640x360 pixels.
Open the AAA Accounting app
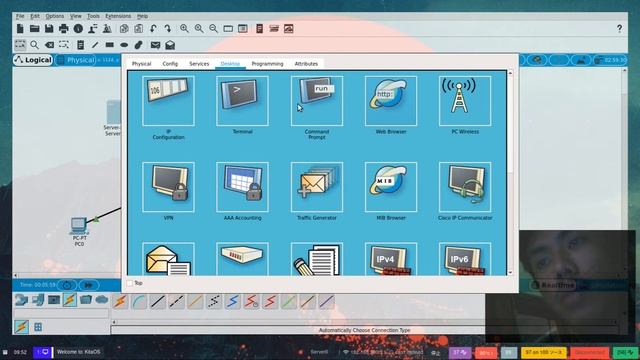pos(242,187)
